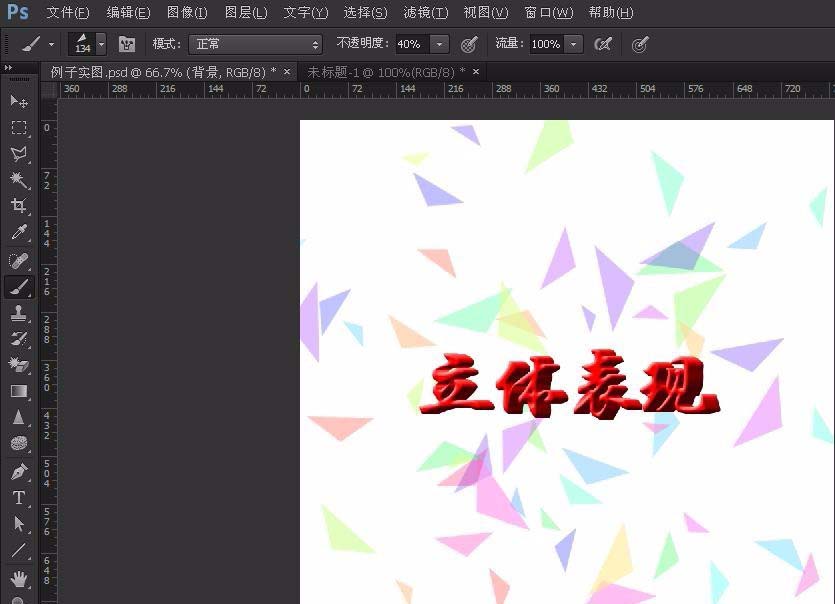
Task: Select the Rectangular Marquee tool
Action: (x=17, y=128)
